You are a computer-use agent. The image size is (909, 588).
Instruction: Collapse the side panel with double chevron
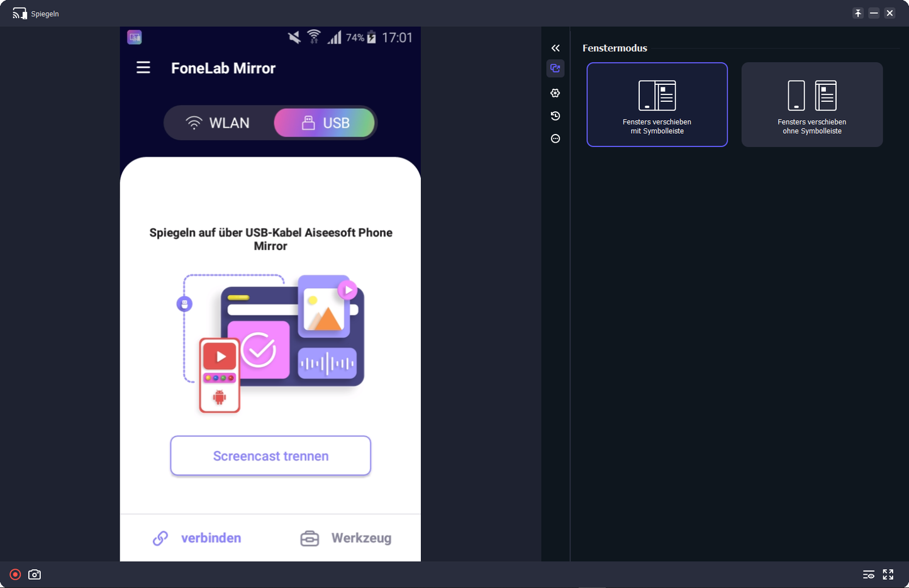click(555, 48)
